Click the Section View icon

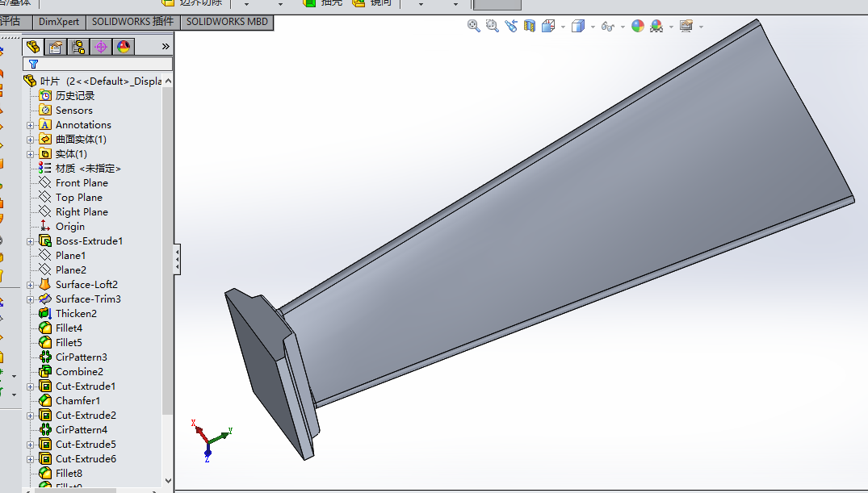(530, 26)
